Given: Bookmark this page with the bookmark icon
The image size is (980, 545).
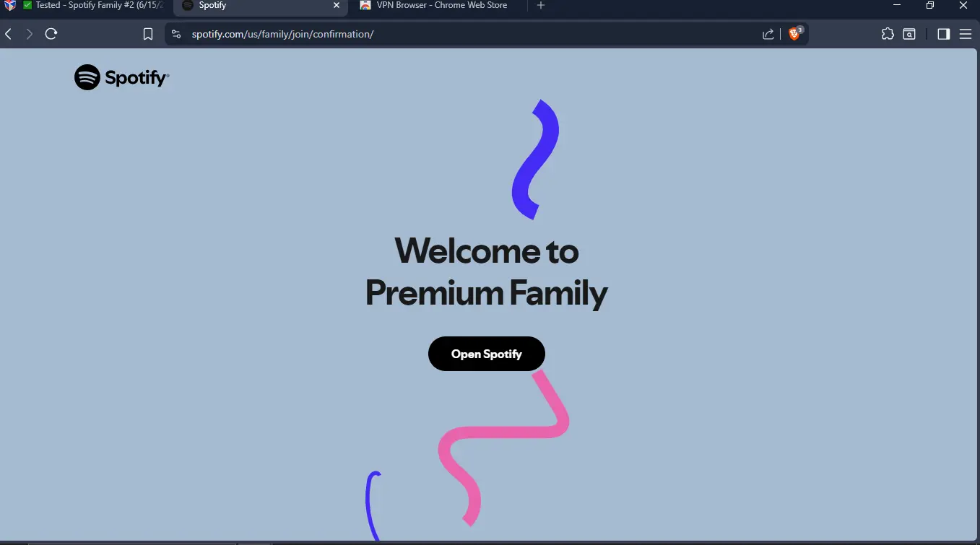Looking at the screenshot, I should click(x=148, y=34).
